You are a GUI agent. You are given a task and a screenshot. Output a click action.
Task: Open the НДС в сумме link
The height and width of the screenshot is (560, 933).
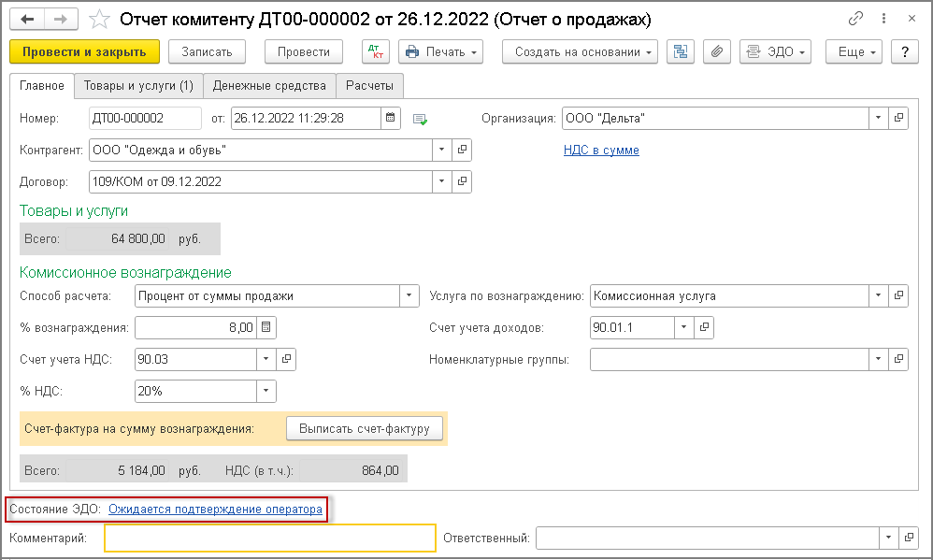tap(601, 150)
